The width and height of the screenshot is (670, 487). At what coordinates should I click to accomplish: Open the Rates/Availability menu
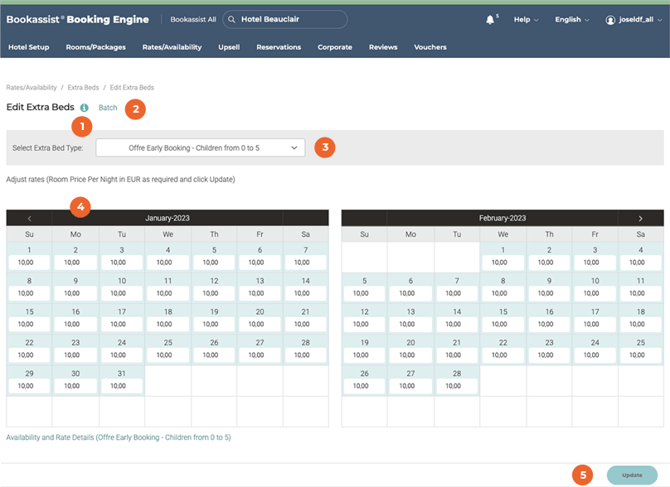(x=171, y=47)
